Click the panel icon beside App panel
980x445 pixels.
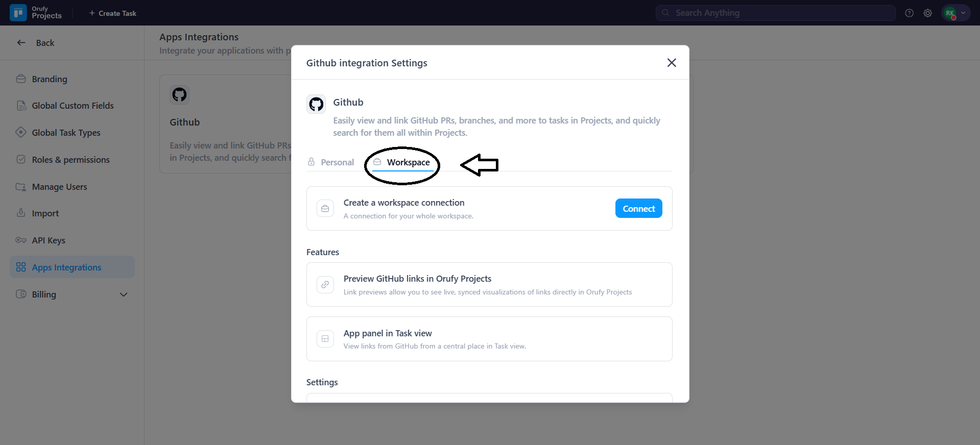(x=325, y=339)
